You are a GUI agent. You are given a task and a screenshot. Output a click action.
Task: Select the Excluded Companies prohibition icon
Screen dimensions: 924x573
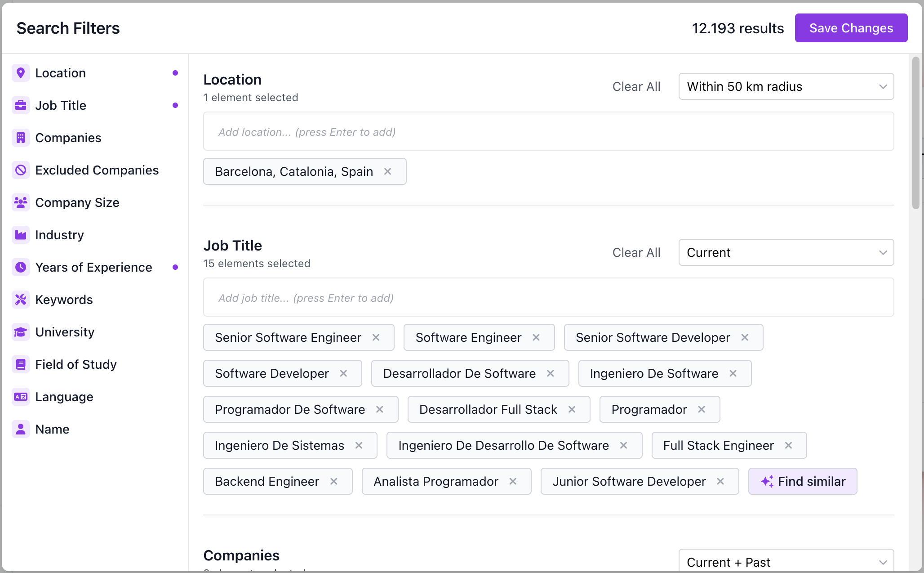coord(21,170)
